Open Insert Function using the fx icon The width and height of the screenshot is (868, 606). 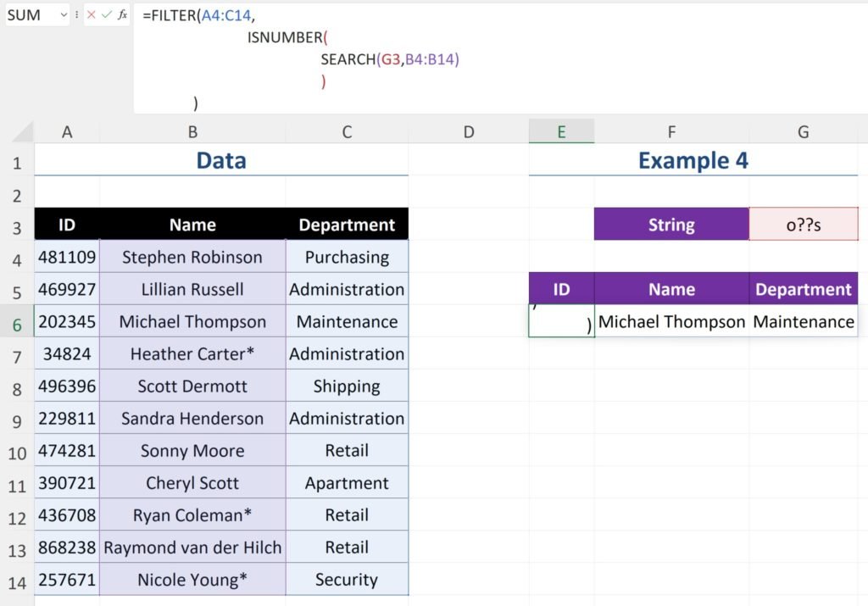pos(123,14)
